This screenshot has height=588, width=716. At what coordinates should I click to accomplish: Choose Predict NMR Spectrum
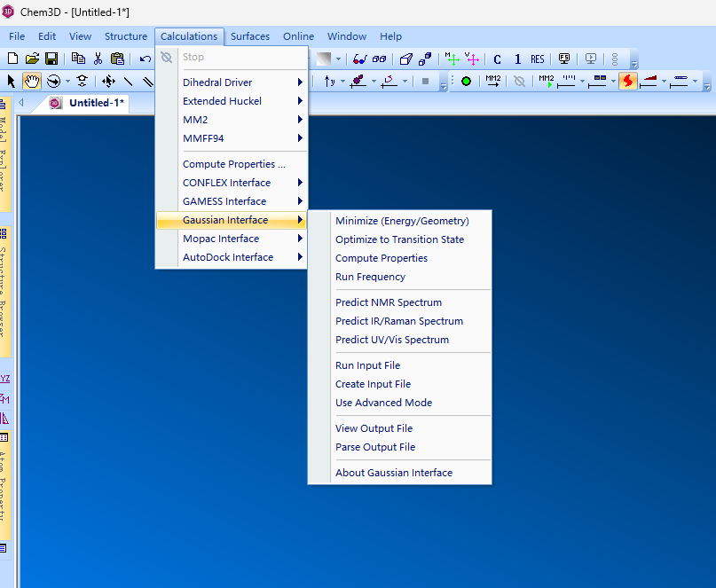400,302
